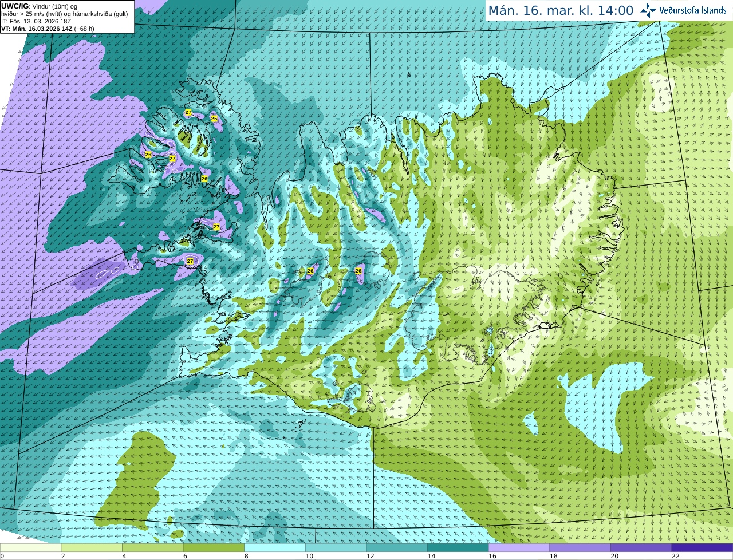The height and width of the screenshot is (560, 733).
Task: Select the 'Mán. 16. mar. kl. 14:00' timestamp
Action: [561, 10]
